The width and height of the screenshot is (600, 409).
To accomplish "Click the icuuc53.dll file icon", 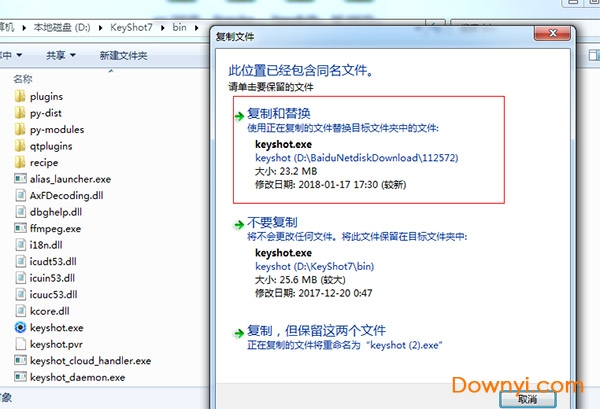I will (x=20, y=294).
